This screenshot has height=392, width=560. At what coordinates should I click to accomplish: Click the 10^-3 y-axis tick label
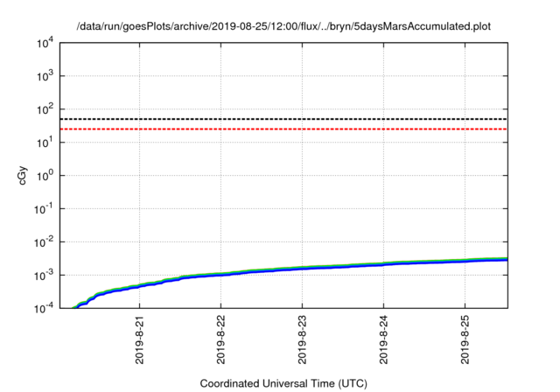(44, 276)
